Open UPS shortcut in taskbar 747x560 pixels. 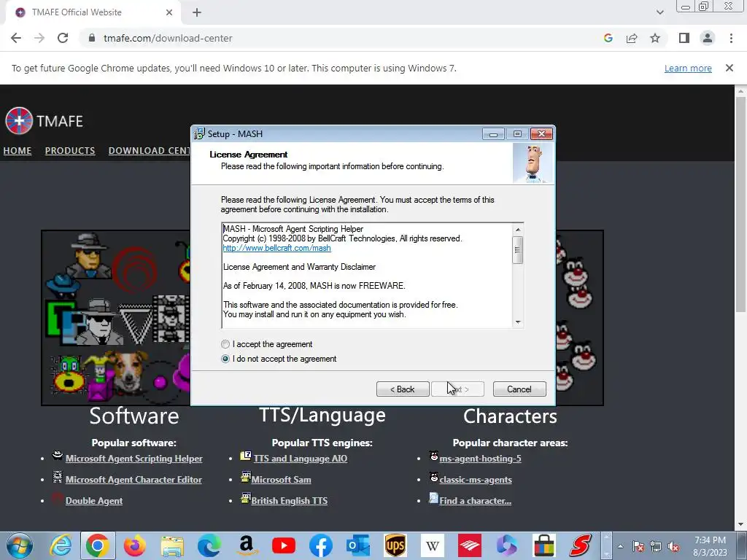pyautogui.click(x=395, y=545)
